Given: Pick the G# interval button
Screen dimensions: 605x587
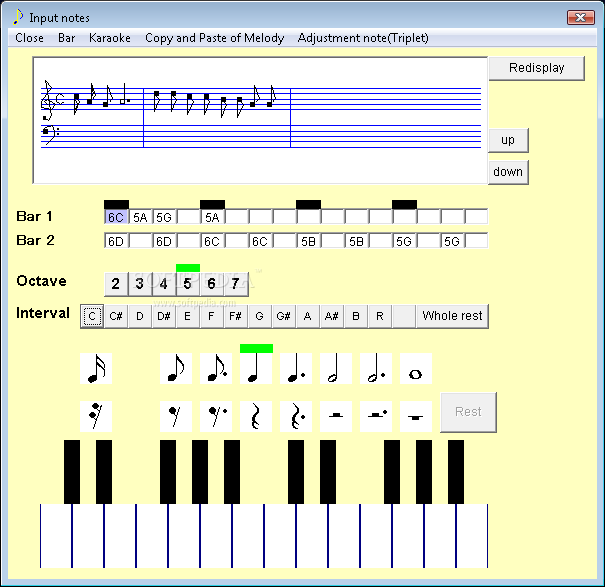Looking at the screenshot, I should pyautogui.click(x=284, y=316).
